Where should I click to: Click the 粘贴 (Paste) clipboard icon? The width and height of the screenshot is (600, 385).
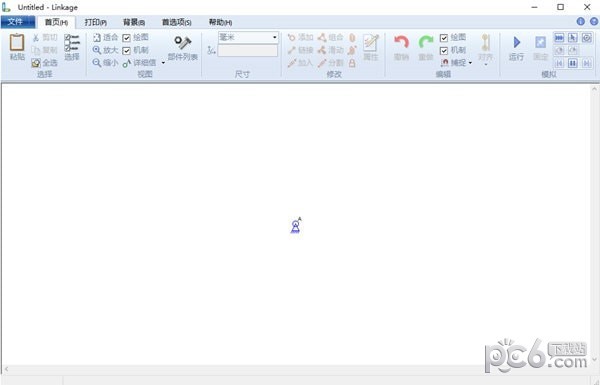point(17,42)
